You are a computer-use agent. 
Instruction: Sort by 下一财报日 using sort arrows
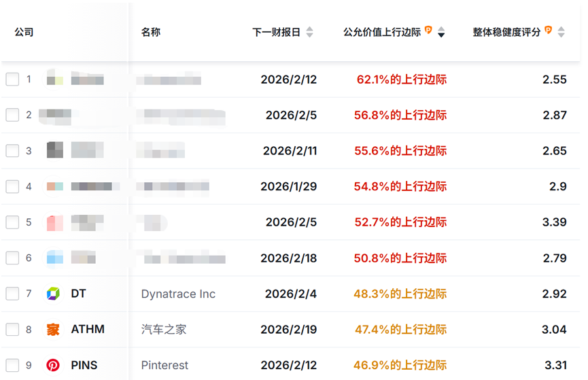pyautogui.click(x=310, y=32)
